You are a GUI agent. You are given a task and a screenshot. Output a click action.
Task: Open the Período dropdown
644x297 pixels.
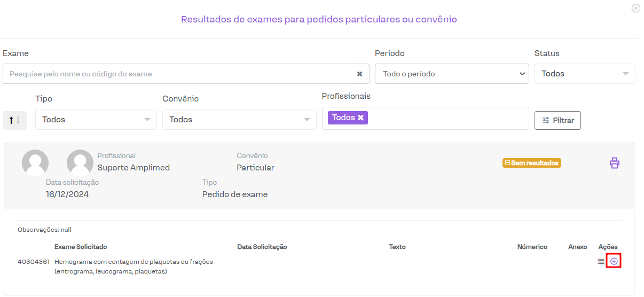[452, 74]
